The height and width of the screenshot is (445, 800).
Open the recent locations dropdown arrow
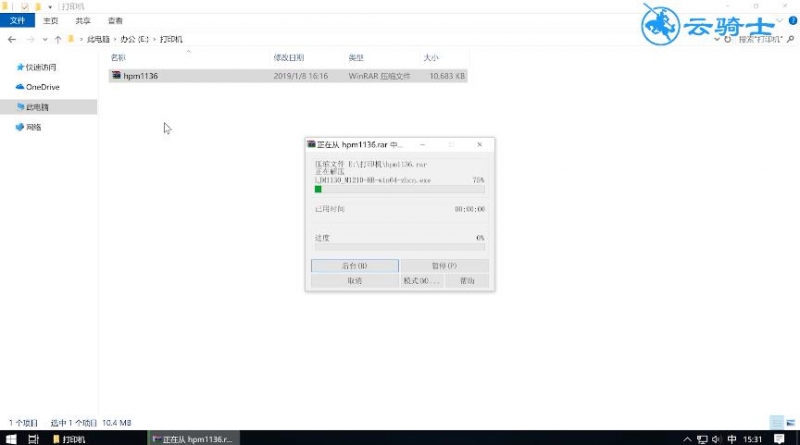point(45,39)
